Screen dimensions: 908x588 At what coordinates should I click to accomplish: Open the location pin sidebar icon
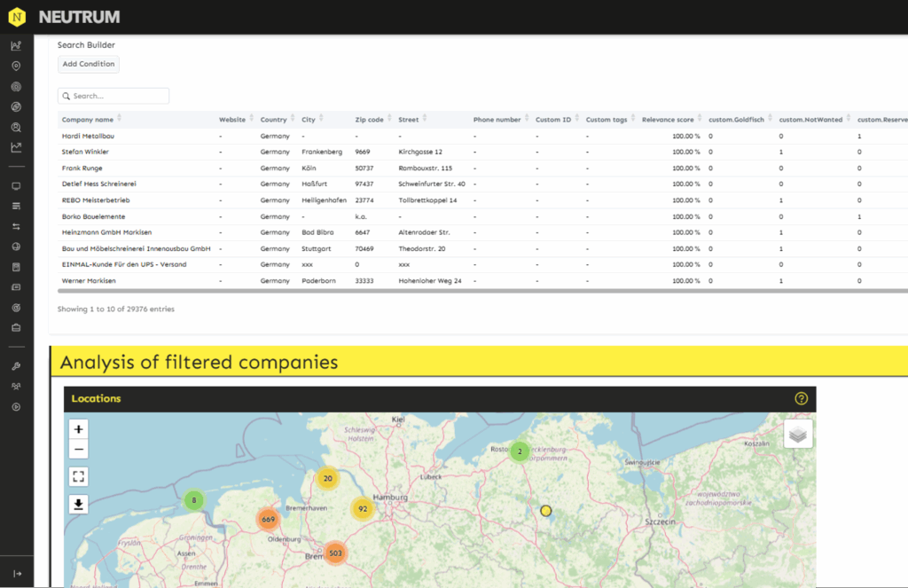(x=16, y=66)
